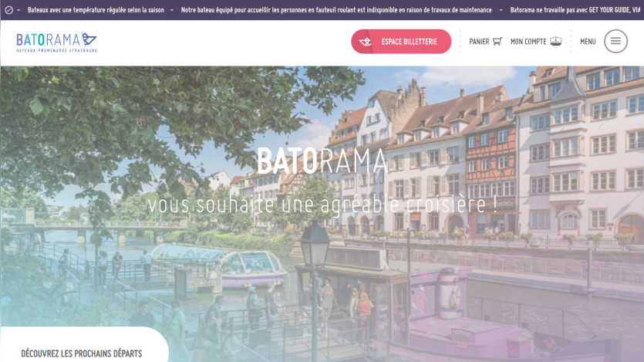644x362 pixels.
Task: Open the Espace Billetterie ticketing button
Action: point(401,42)
